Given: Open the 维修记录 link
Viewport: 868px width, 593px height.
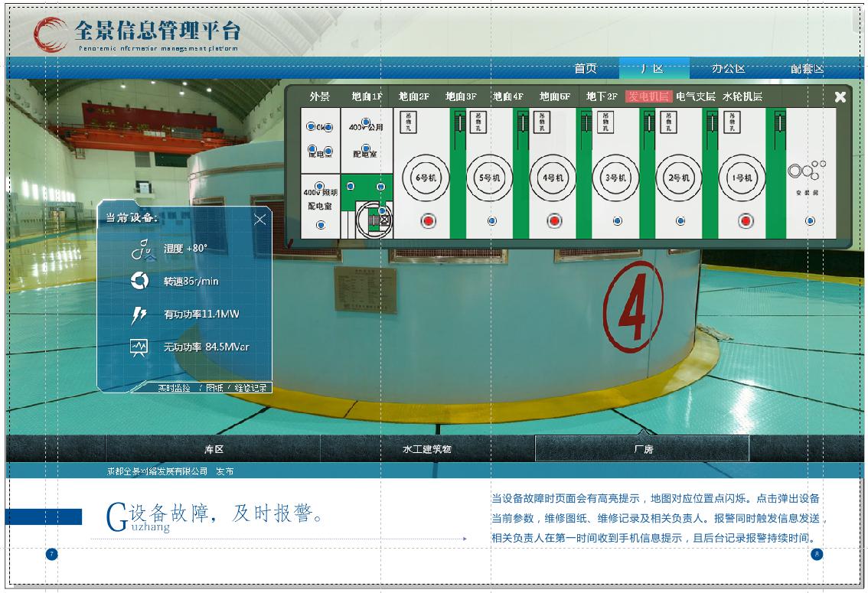Looking at the screenshot, I should 250,388.
